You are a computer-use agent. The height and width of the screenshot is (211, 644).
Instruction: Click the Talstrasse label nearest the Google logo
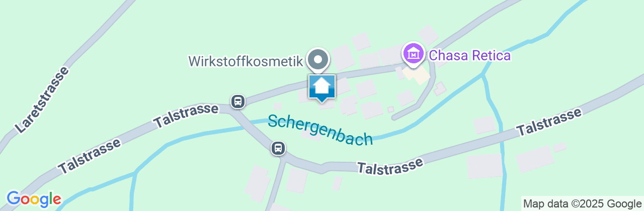pos(90,156)
